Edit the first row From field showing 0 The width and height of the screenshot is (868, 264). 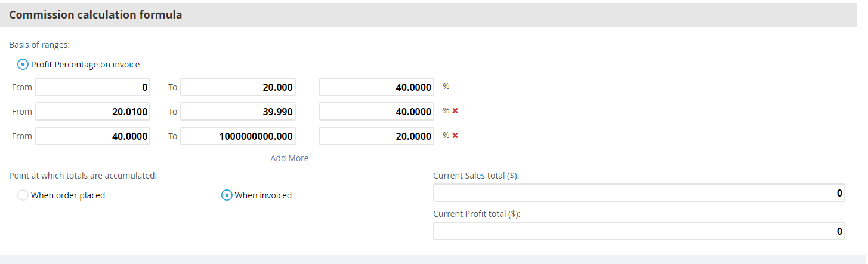coord(93,87)
